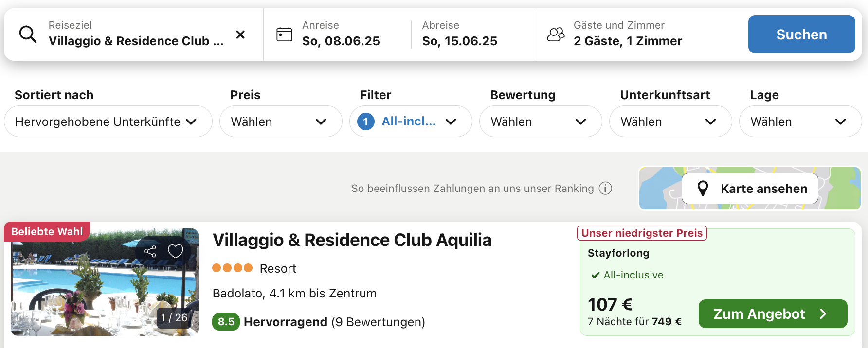
Task: Expand the Lage dropdown
Action: [800, 122]
